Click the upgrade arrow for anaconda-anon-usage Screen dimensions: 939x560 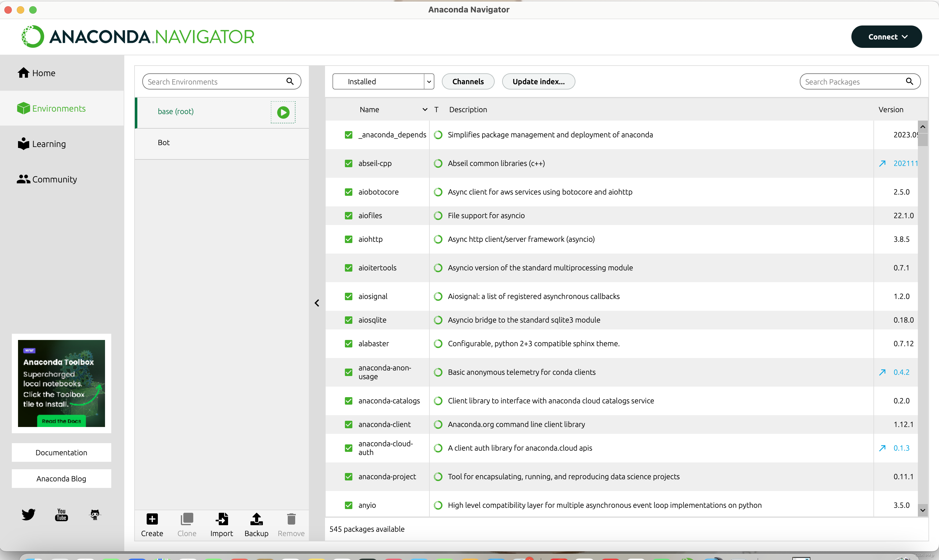point(882,372)
